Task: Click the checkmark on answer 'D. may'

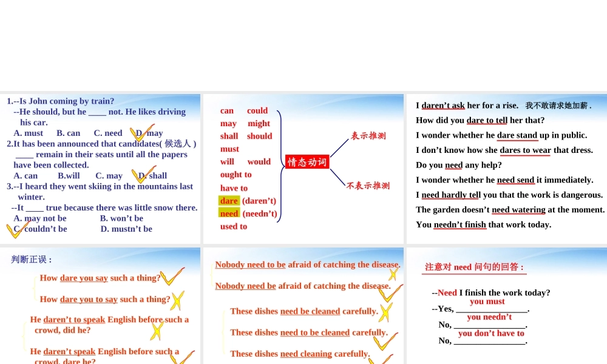Action: tap(141, 133)
